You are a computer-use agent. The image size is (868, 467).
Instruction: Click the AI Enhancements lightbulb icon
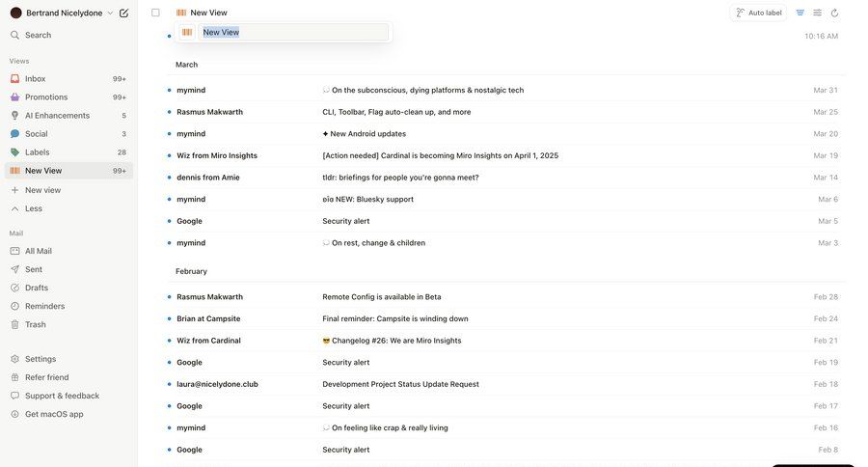pos(14,115)
